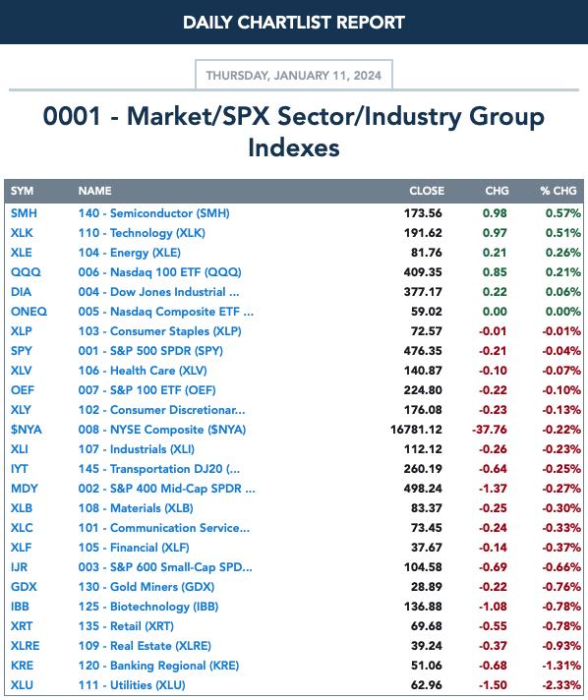Screen dimensions: 588x700
Task: Sort table by CLOSE column header
Action: 427,191
